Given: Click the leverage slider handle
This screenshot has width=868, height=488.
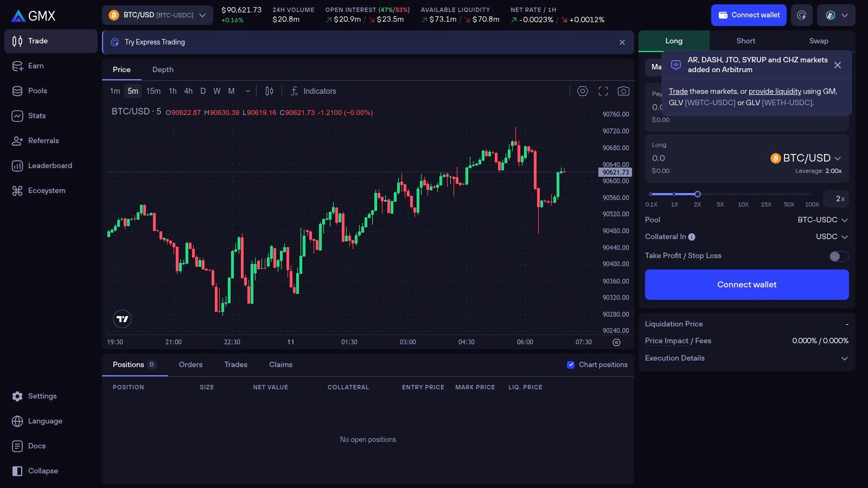Looking at the screenshot, I should tap(698, 194).
